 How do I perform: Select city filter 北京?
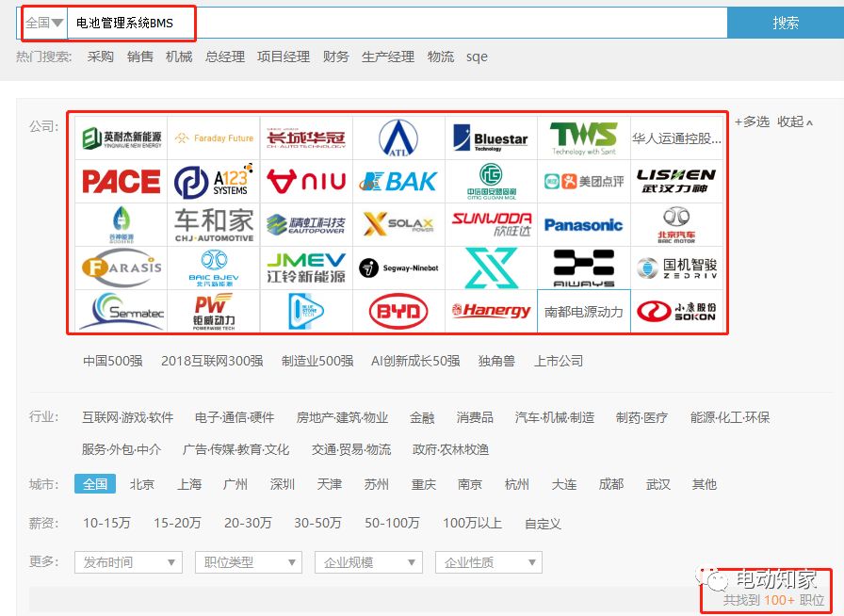pyautogui.click(x=142, y=485)
